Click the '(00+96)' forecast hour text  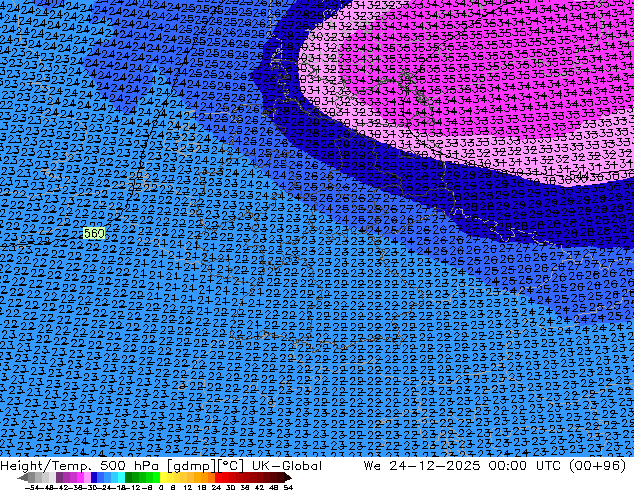point(597,466)
